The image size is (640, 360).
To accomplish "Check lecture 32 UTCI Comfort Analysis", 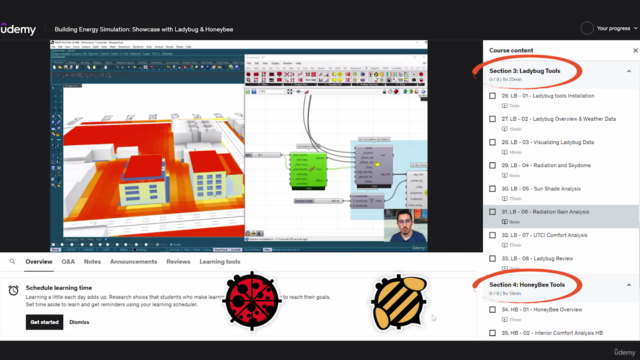I will tap(493, 236).
